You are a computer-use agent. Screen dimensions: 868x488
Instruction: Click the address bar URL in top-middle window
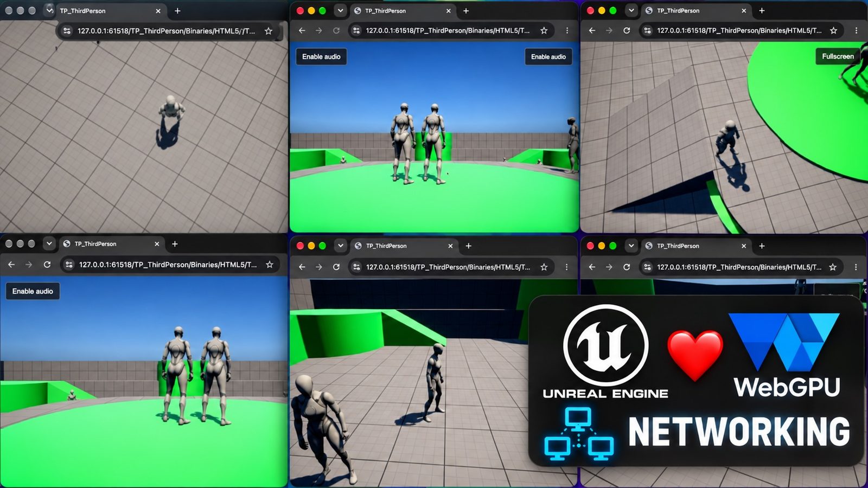click(x=448, y=30)
